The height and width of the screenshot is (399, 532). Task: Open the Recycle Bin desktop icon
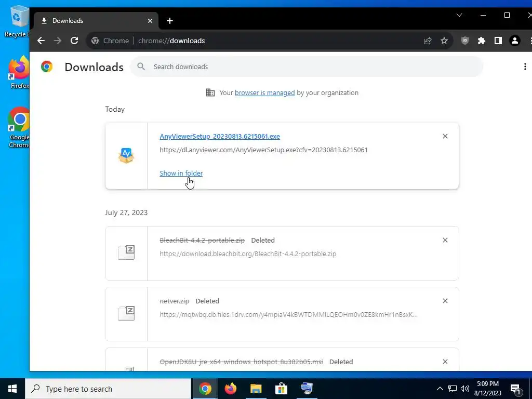pyautogui.click(x=16, y=21)
